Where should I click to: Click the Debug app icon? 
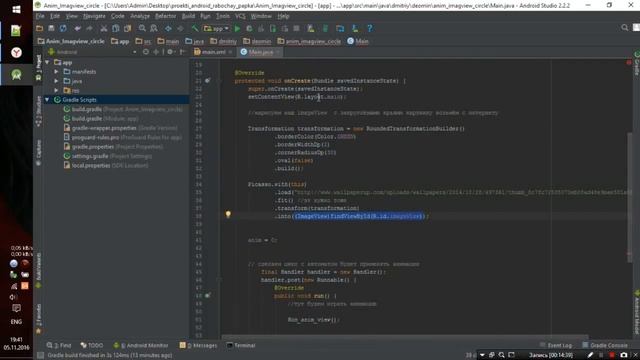pos(249,29)
